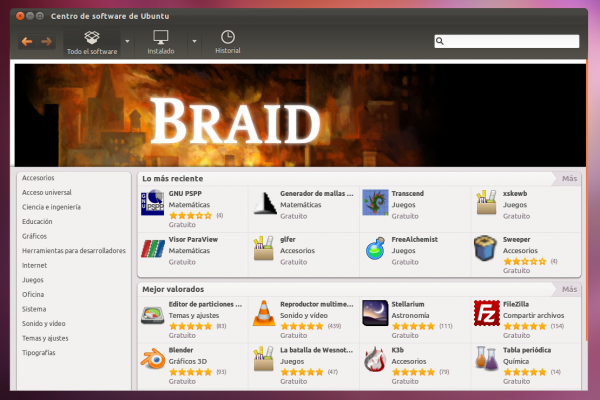Viewport: 600px width, 400px height.
Task: Open the Blender app icon
Action: click(153, 360)
